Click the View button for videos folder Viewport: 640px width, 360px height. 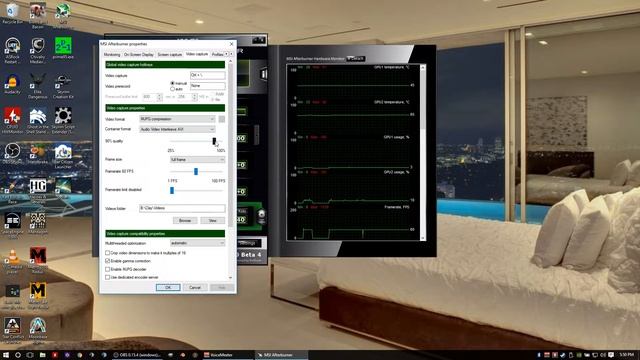pyautogui.click(x=213, y=220)
